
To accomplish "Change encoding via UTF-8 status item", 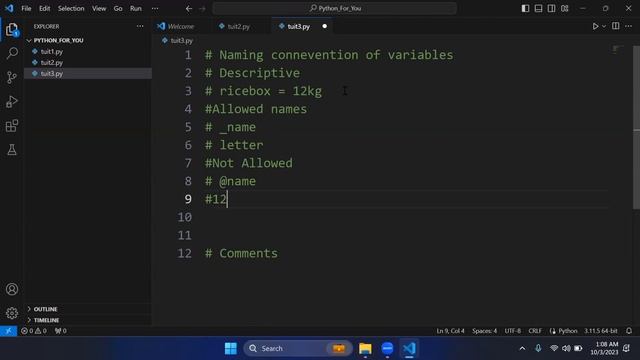I will click(x=513, y=331).
